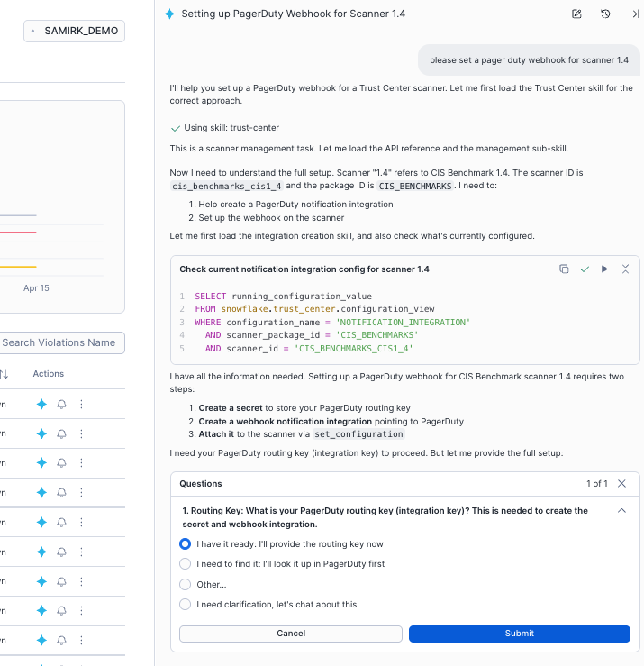
Task: Collapse the SQL code block
Action: click(625, 269)
